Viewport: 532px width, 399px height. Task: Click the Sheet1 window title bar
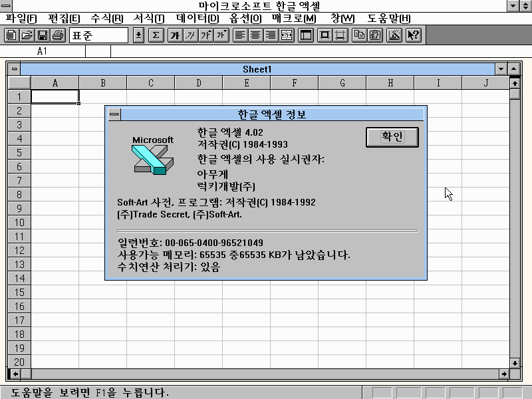coord(257,69)
